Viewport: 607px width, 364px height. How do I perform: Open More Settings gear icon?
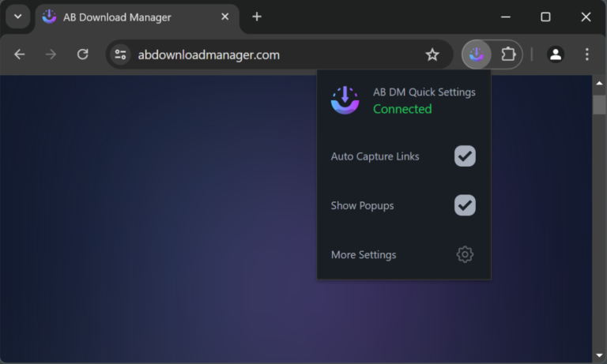click(x=465, y=254)
